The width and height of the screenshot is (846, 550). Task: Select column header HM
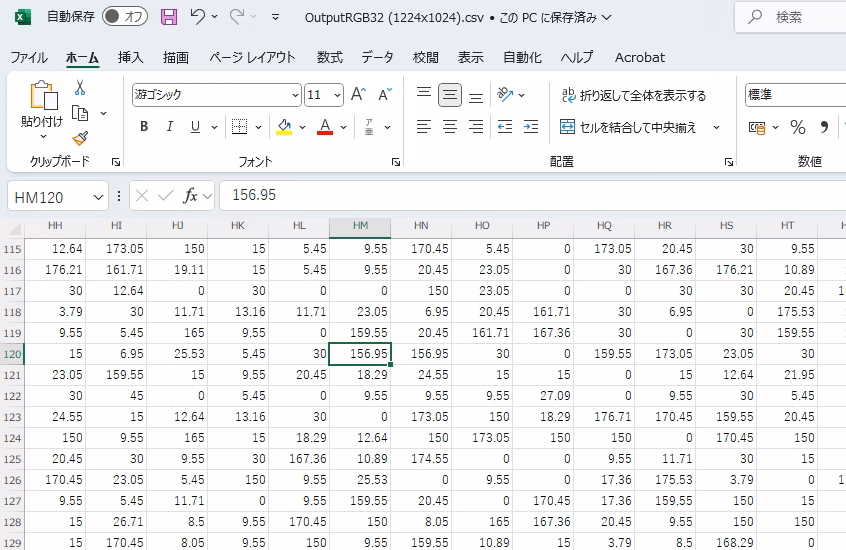click(360, 226)
